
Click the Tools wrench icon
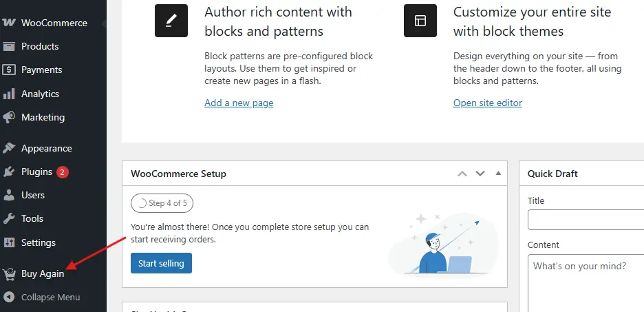(x=9, y=219)
